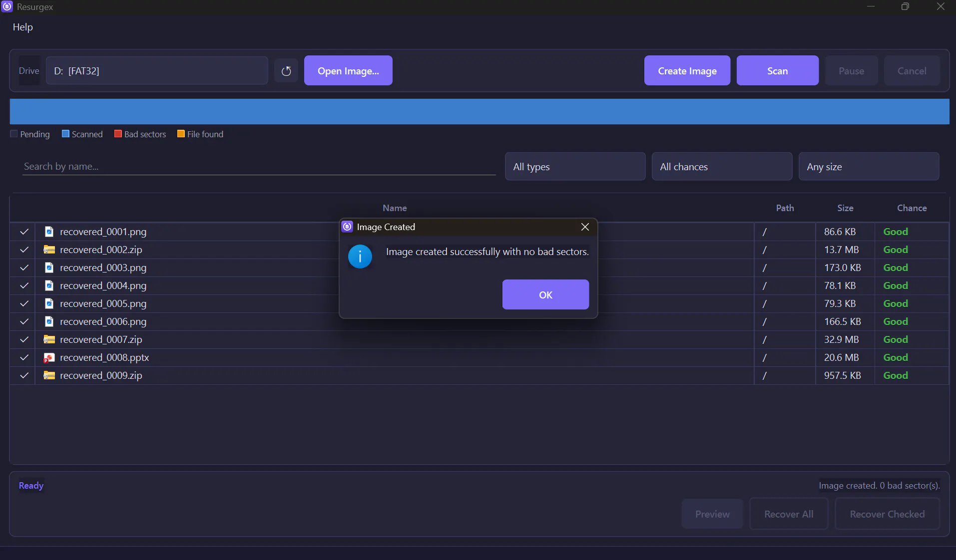The image size is (956, 560).
Task: Click the 'Image created. 0 bad sector(s).' status
Action: click(879, 486)
